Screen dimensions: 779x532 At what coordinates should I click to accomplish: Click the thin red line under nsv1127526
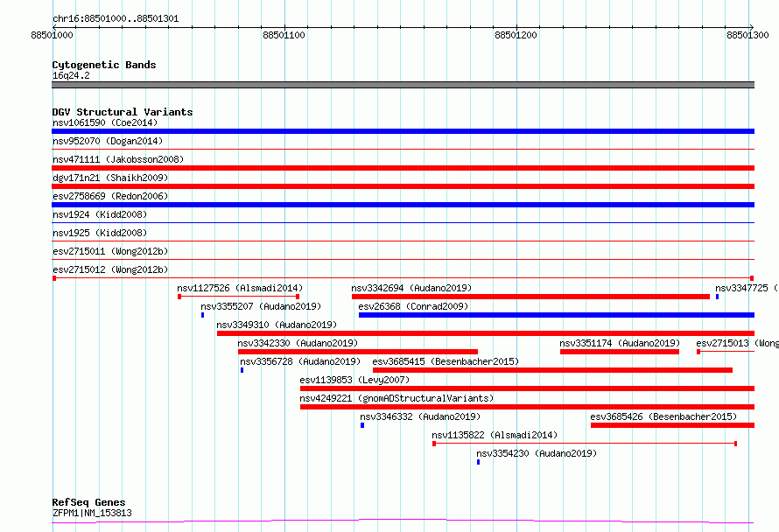tap(238, 297)
